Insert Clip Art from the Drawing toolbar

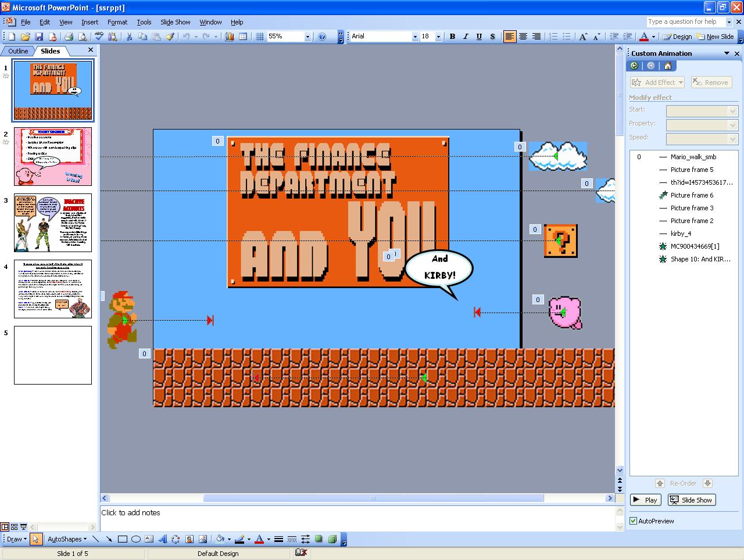click(189, 539)
